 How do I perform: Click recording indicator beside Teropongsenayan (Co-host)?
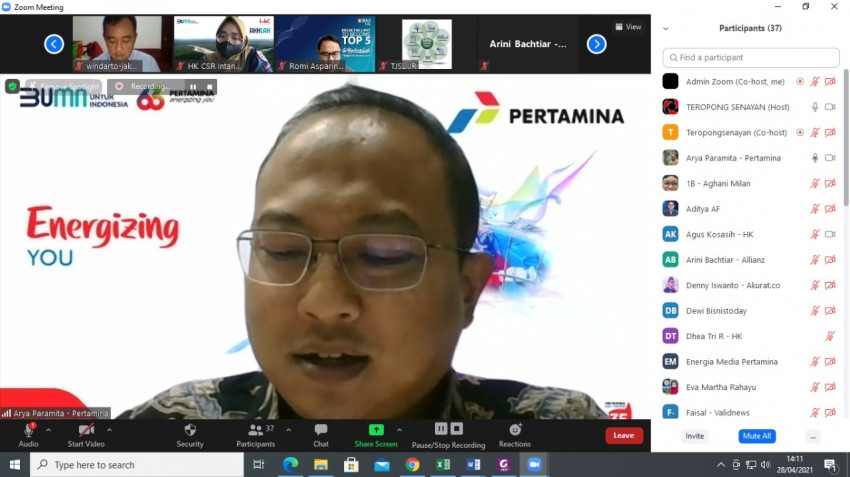coord(800,132)
